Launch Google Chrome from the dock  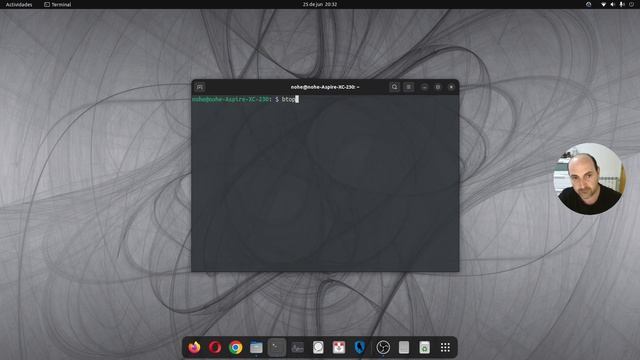pyautogui.click(x=236, y=347)
